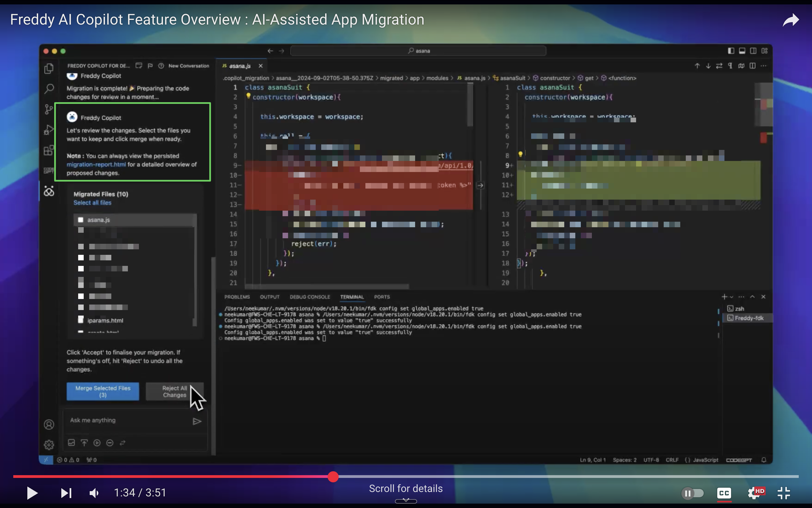Open the Source Control panel icon
This screenshot has height=508, width=812.
49,109
